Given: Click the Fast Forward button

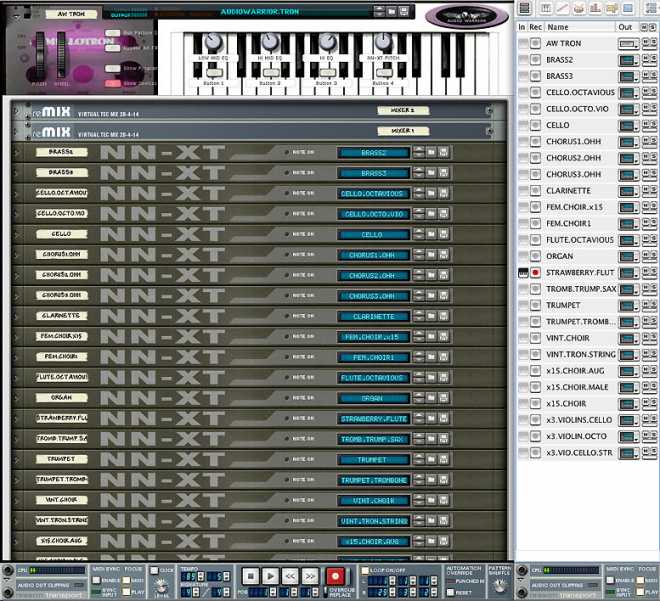Looking at the screenshot, I should (310, 576).
